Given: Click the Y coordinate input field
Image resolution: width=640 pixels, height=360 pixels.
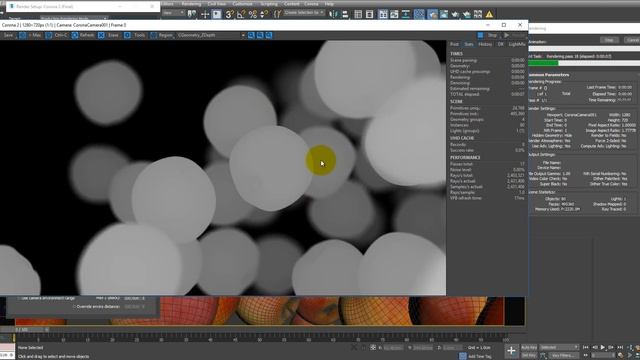Looking at the screenshot, I should point(422,348).
